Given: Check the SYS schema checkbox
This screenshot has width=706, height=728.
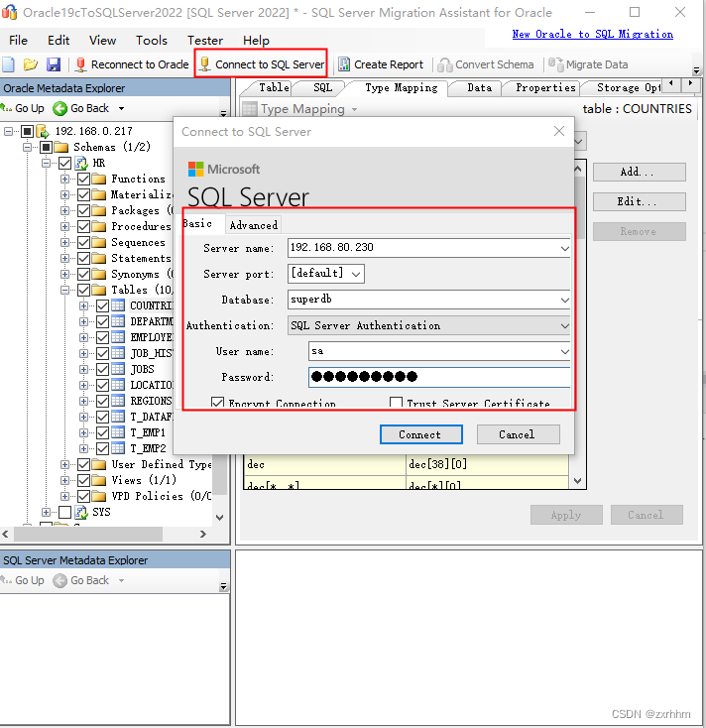Looking at the screenshot, I should pos(65,512).
